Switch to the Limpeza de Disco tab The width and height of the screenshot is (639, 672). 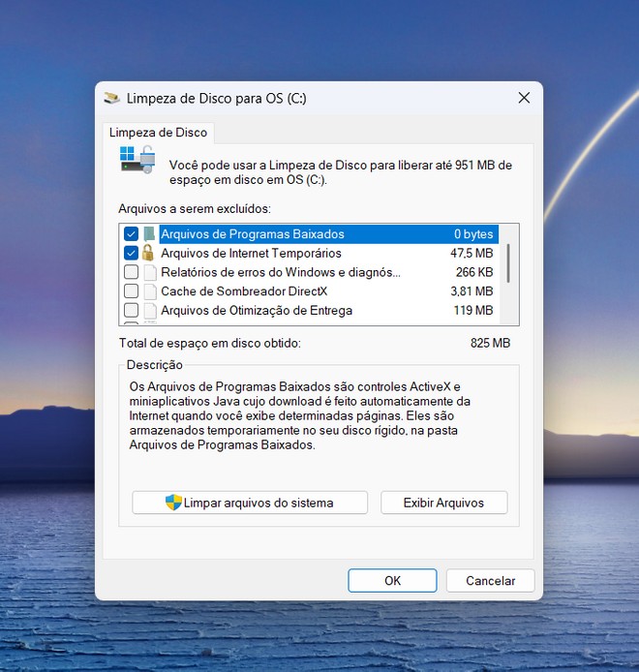pos(157,133)
